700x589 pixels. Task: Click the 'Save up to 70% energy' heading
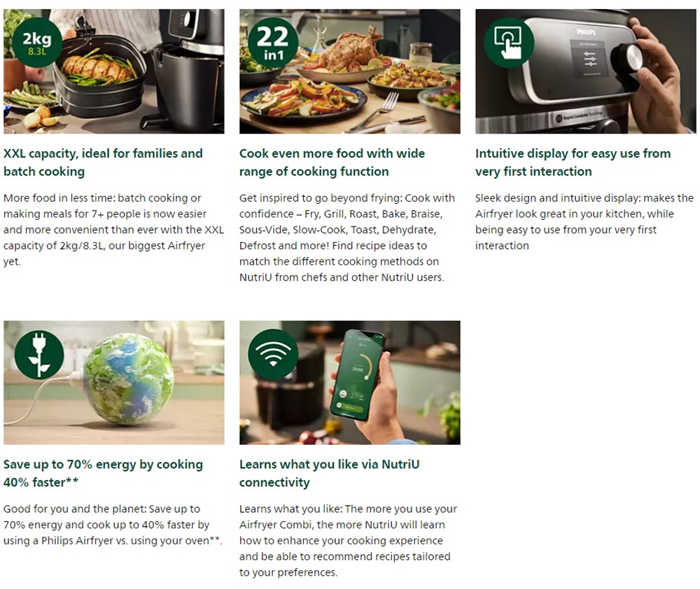103,474
